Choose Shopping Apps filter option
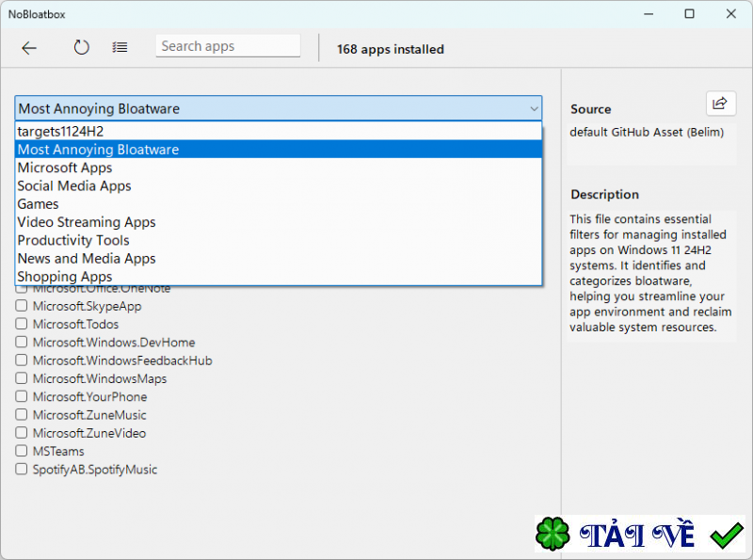 coord(279,277)
